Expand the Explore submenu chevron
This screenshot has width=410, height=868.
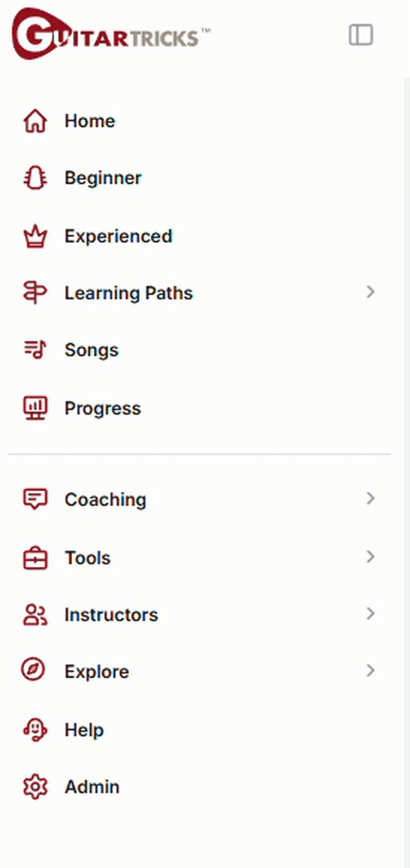(371, 671)
